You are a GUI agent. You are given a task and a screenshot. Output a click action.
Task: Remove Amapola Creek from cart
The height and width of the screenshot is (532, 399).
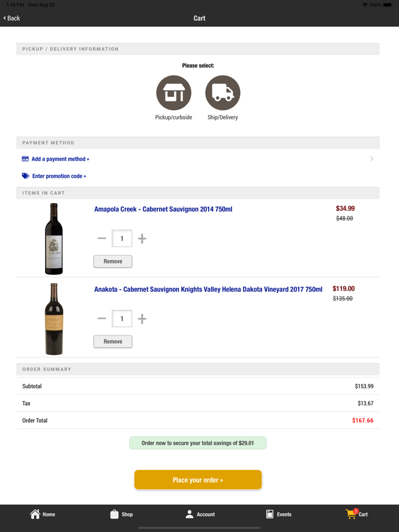[113, 261]
